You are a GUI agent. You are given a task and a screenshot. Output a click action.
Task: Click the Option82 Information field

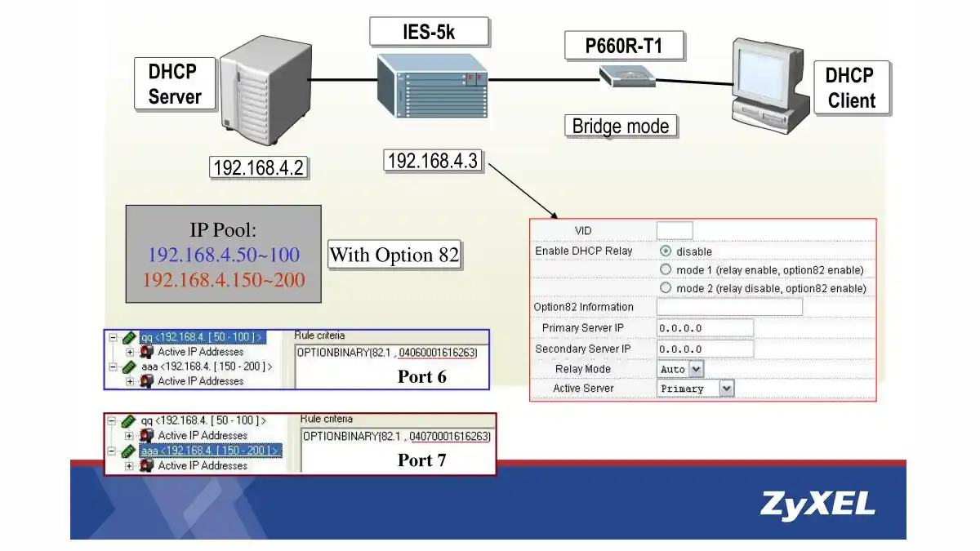[x=729, y=307]
